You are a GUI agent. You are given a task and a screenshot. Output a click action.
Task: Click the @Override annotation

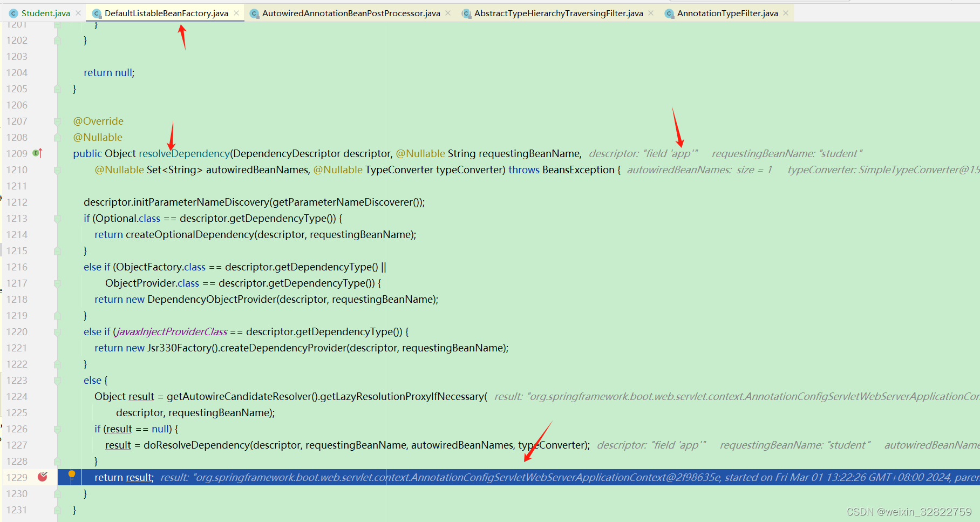tap(98, 121)
